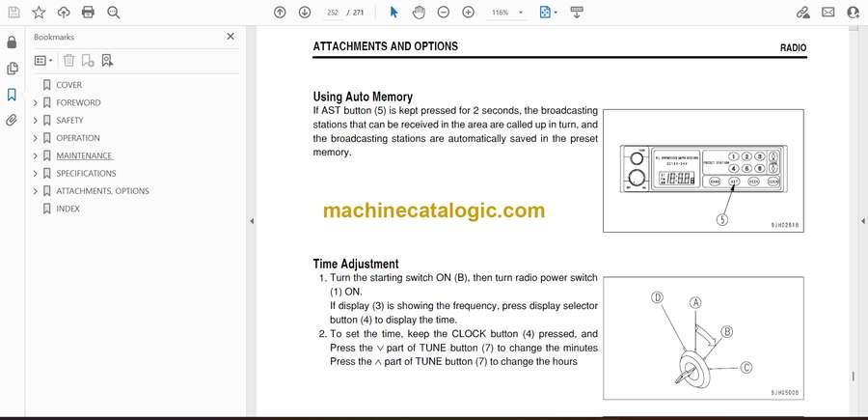Click the page number field showing 252
868x420 pixels.
[x=333, y=13]
